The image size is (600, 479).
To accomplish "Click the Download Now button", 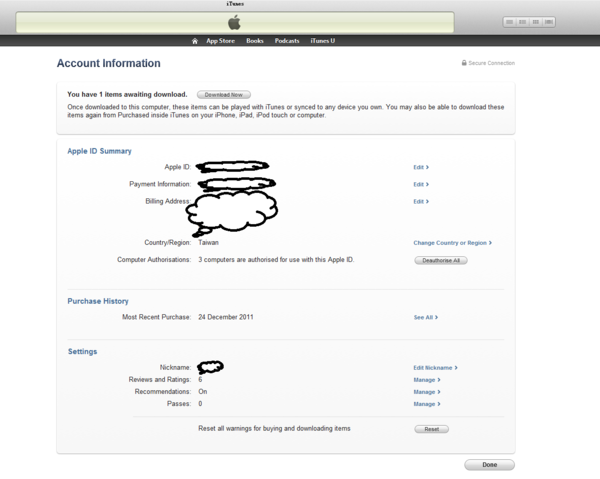I will [x=224, y=94].
